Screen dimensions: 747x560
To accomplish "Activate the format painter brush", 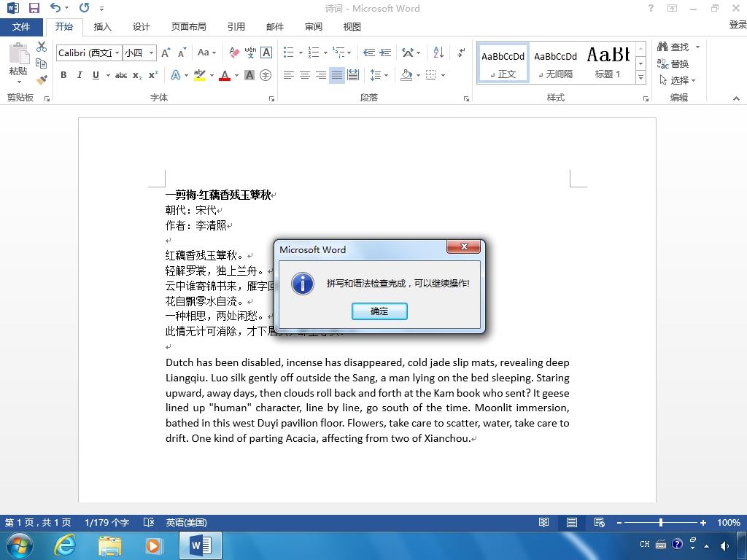I will [42, 79].
